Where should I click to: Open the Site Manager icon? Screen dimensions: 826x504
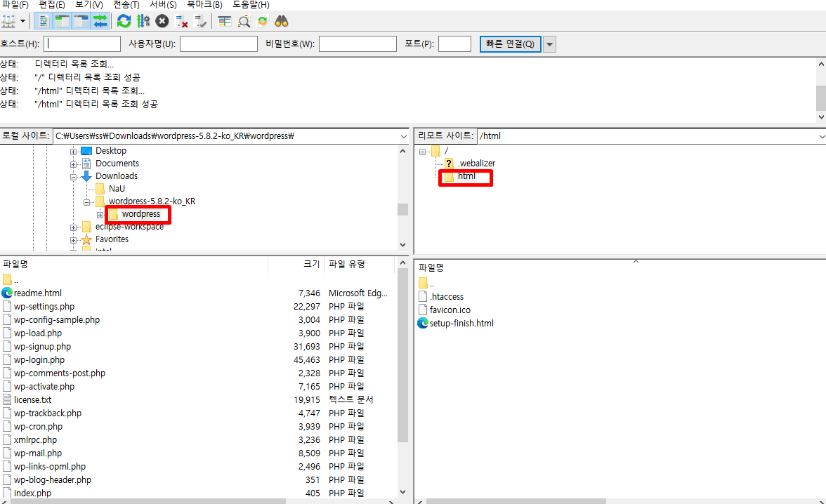pos(8,22)
